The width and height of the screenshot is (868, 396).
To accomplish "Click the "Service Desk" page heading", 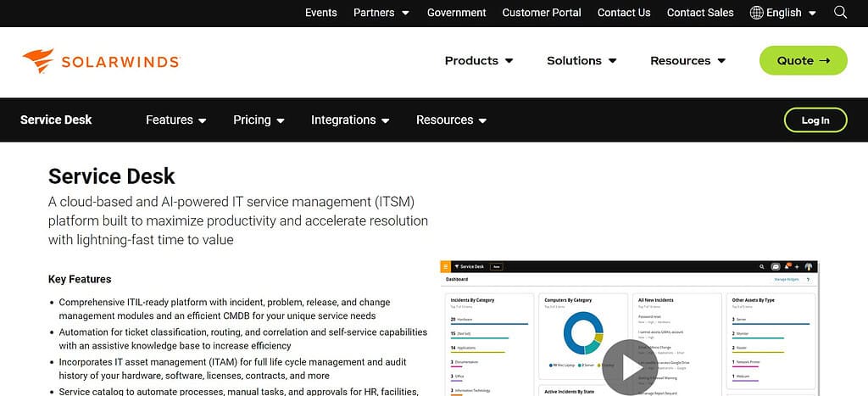I will [x=111, y=176].
